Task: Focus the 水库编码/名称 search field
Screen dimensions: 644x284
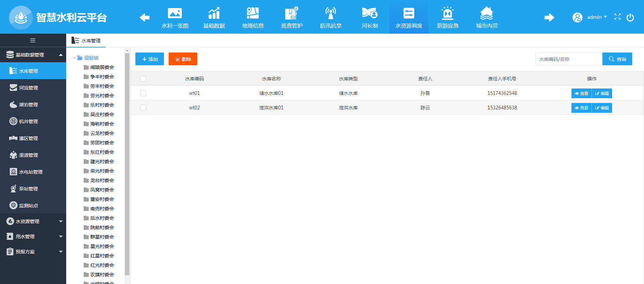Action: coord(569,59)
